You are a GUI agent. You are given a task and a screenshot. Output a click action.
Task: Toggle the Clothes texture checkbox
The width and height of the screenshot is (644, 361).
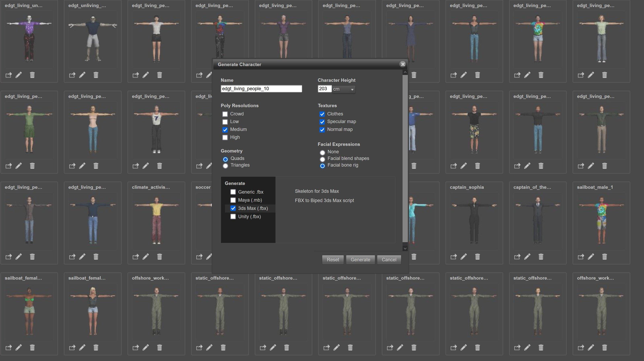click(x=322, y=114)
